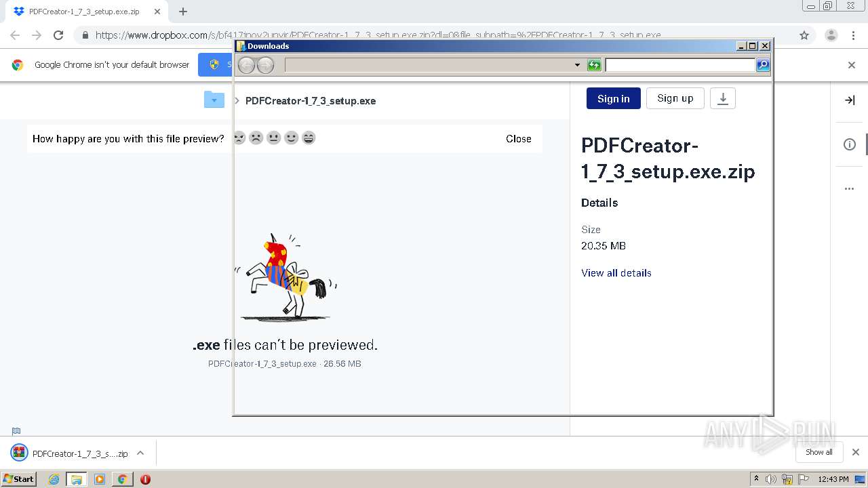Bookmark this page with the star icon
This screenshot has height=488, width=868.
[804, 35]
